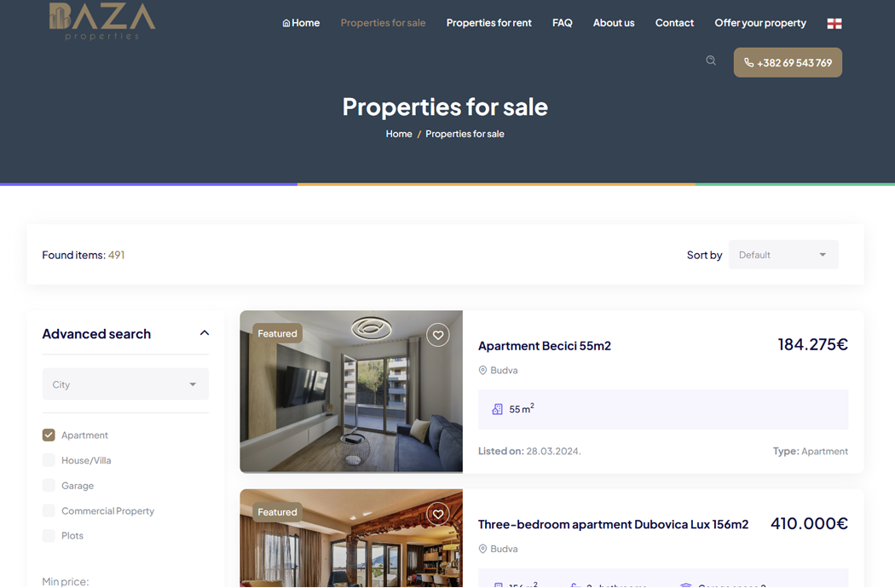Open the FAQ page

tap(563, 23)
